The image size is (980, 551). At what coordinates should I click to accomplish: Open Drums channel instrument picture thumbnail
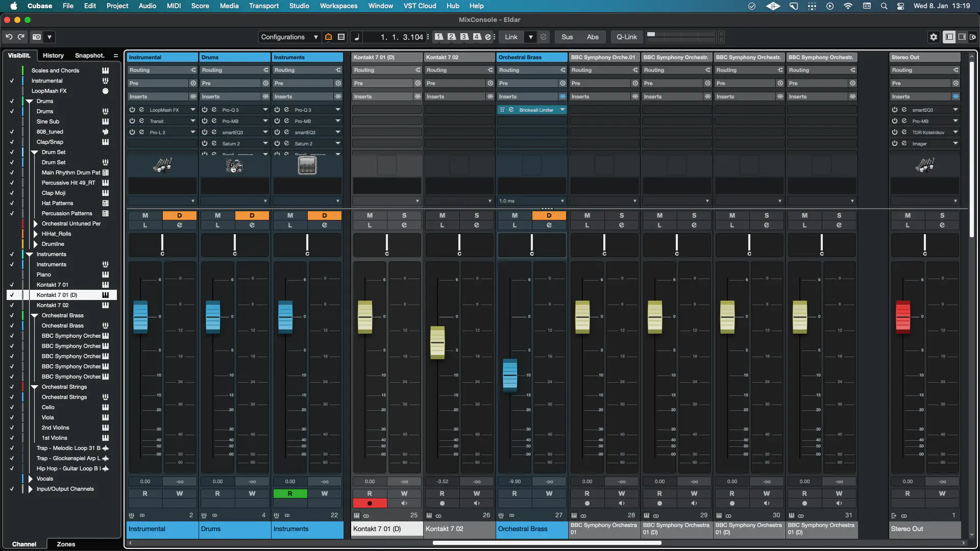(234, 165)
